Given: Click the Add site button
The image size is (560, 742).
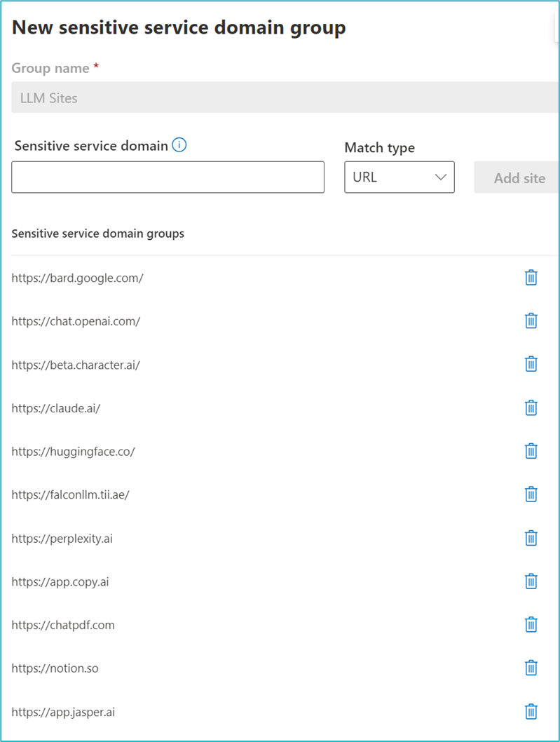Looking at the screenshot, I should coord(519,178).
